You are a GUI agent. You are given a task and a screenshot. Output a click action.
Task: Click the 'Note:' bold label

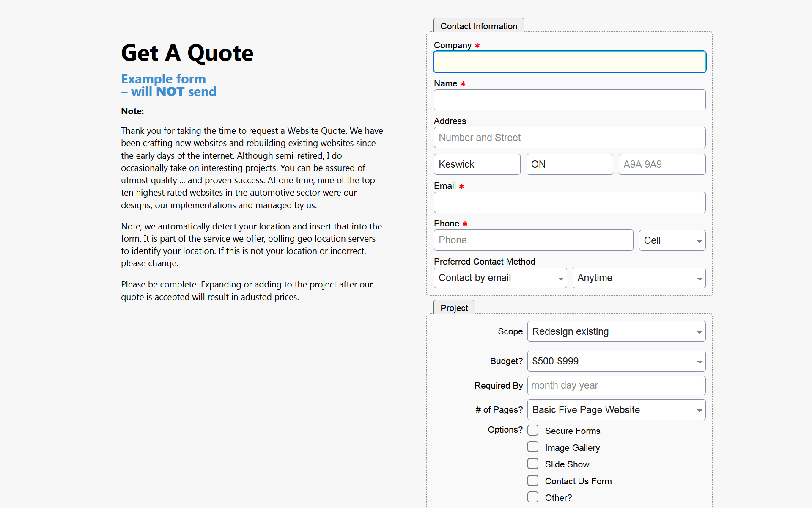point(132,111)
